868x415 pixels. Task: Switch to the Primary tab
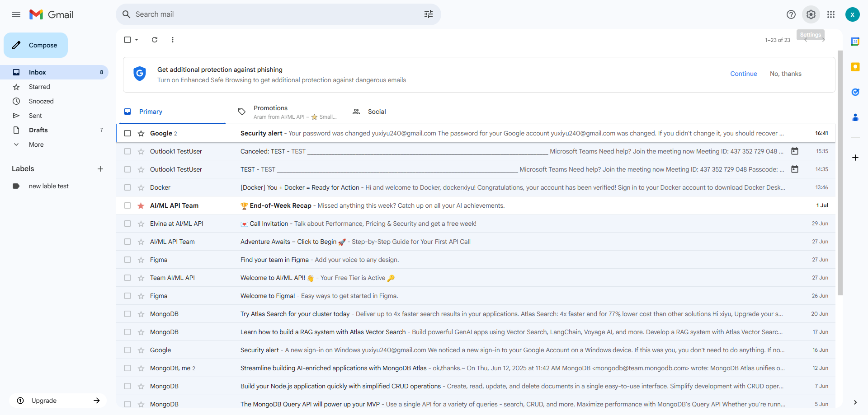tap(172, 112)
